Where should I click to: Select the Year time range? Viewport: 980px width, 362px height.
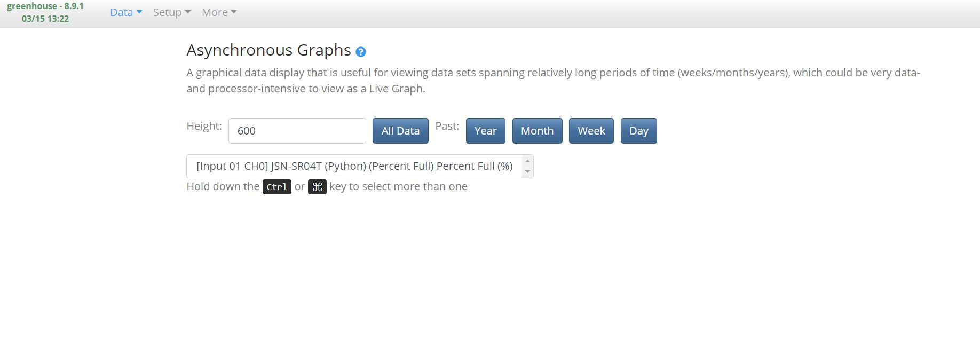click(x=485, y=130)
